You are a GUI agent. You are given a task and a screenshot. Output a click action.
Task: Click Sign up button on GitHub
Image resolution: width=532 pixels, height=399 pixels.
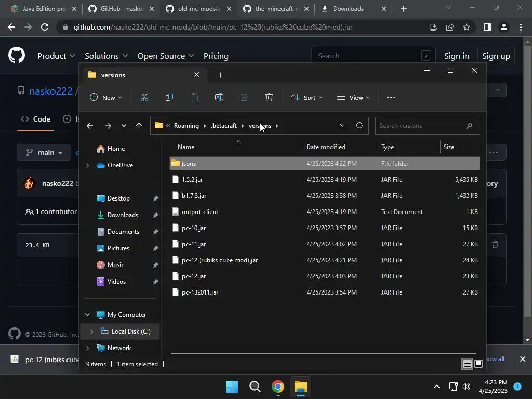496,56
